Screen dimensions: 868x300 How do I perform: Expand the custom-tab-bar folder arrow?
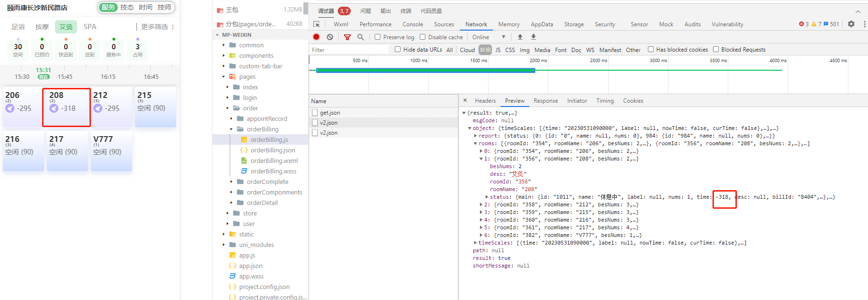click(x=223, y=66)
